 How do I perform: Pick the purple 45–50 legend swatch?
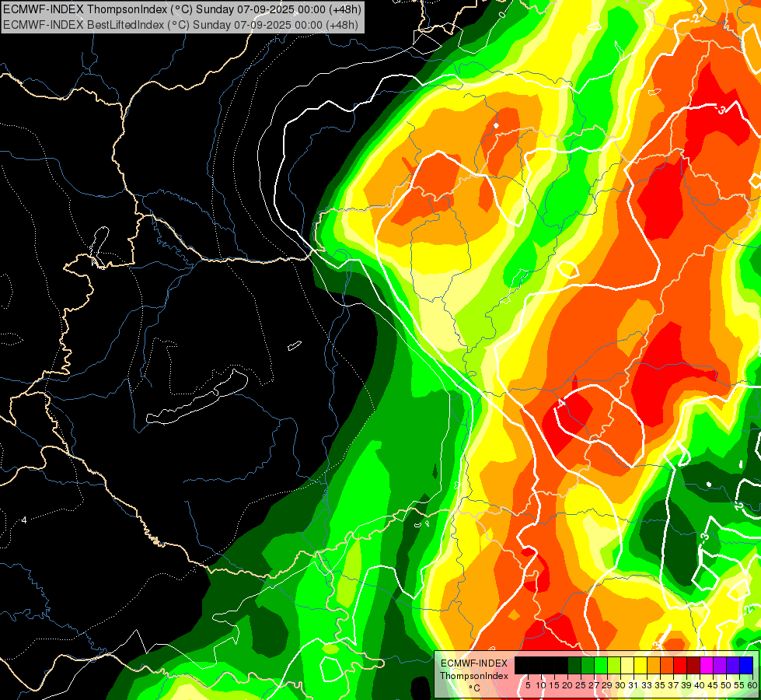tap(720, 666)
